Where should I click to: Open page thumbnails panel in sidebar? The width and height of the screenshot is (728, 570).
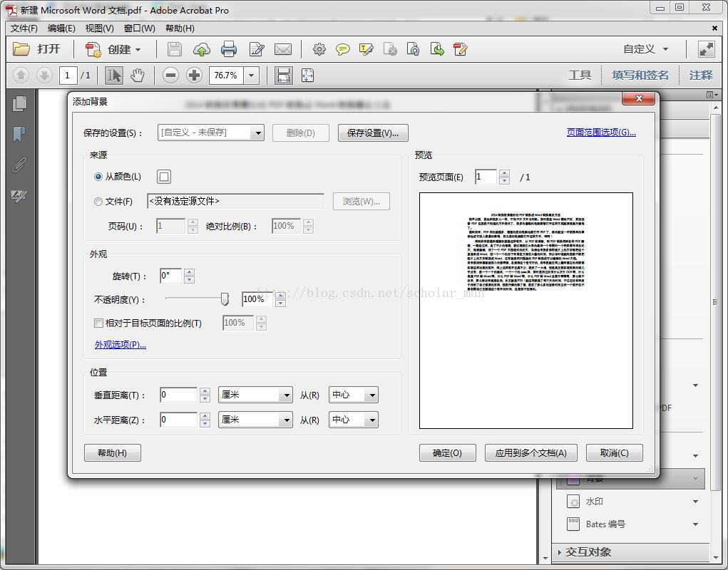tap(19, 103)
